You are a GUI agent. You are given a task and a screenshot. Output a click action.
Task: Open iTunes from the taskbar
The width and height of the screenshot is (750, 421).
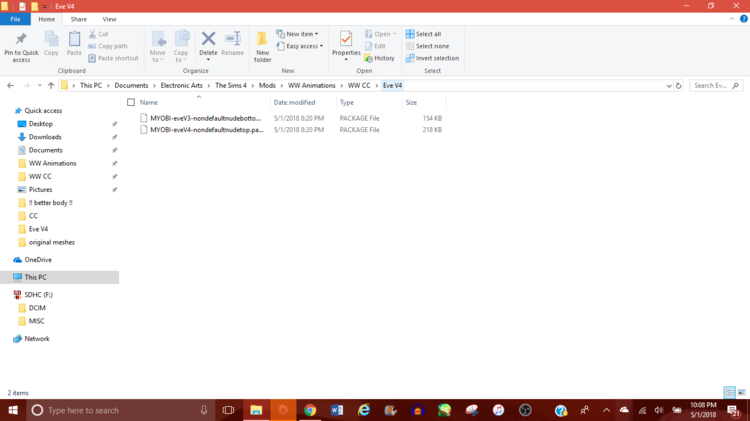[x=498, y=410]
